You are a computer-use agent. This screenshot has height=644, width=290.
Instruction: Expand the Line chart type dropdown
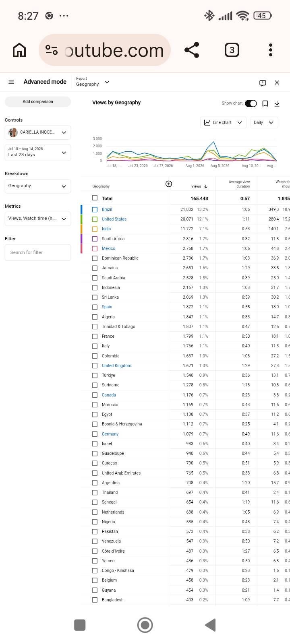pos(223,122)
